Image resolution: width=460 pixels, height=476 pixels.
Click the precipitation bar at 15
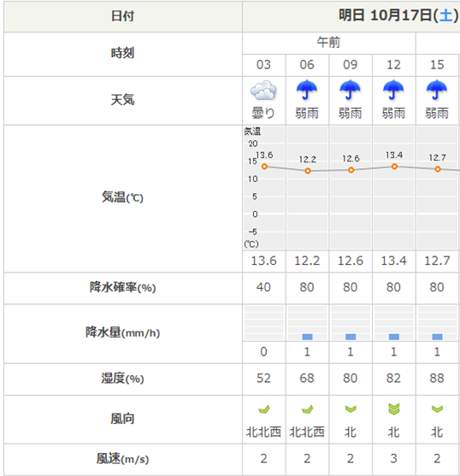point(437,337)
